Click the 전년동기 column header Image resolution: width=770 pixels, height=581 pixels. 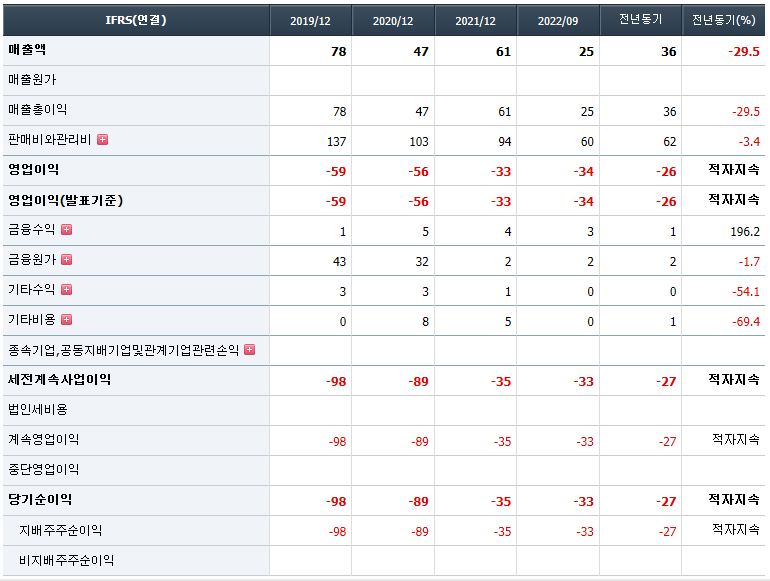coord(640,20)
